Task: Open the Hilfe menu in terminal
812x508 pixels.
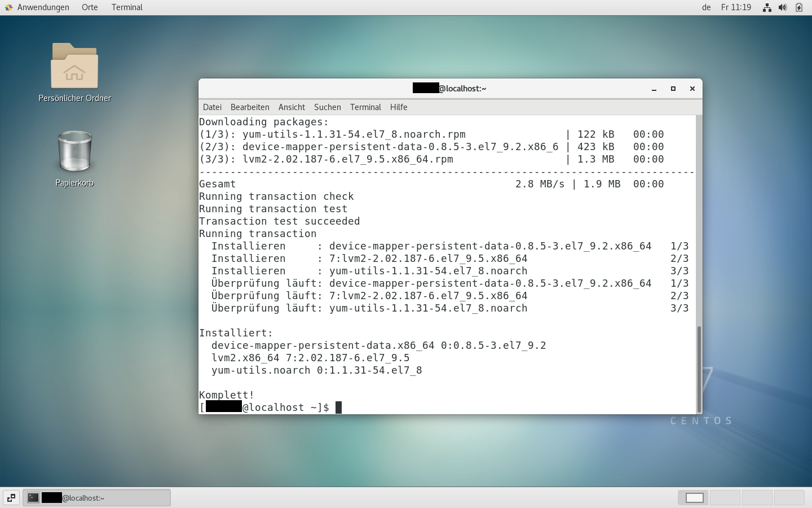Action: (399, 107)
